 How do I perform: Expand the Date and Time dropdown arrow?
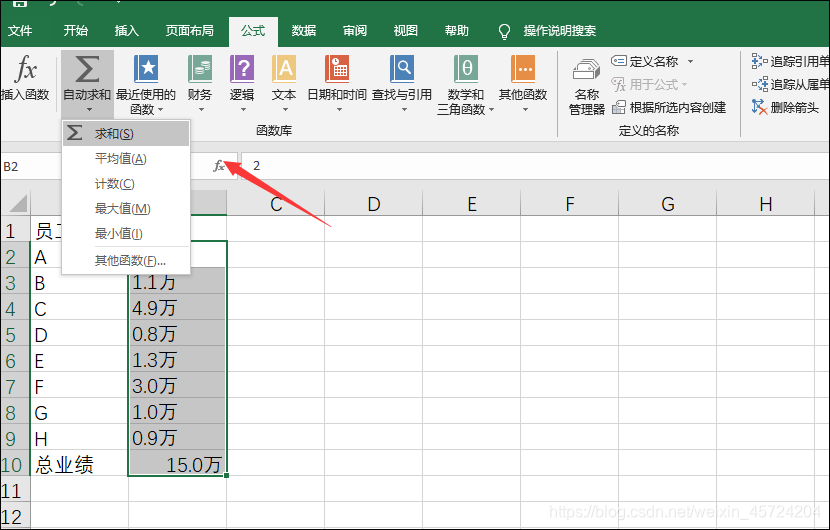(x=339, y=110)
